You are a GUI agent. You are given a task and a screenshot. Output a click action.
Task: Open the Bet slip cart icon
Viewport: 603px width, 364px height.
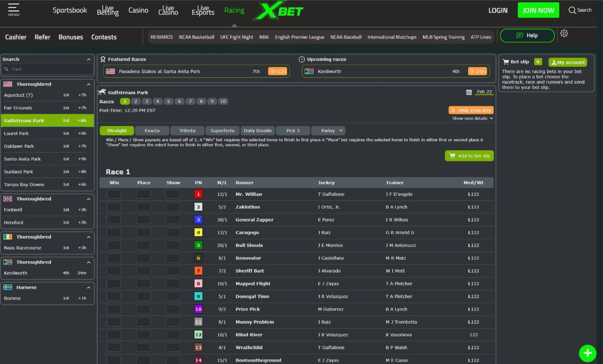(505, 61)
